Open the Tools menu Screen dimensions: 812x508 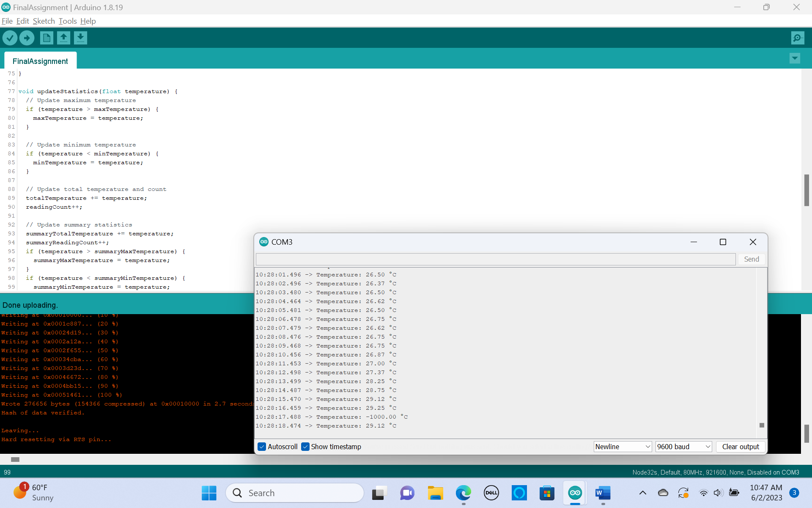click(x=68, y=21)
